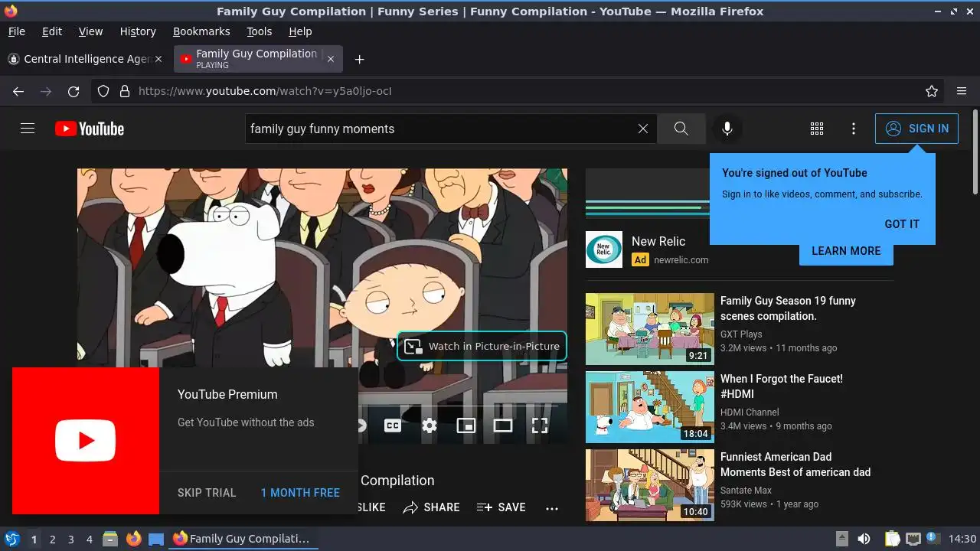Open the File menu

(x=17, y=31)
